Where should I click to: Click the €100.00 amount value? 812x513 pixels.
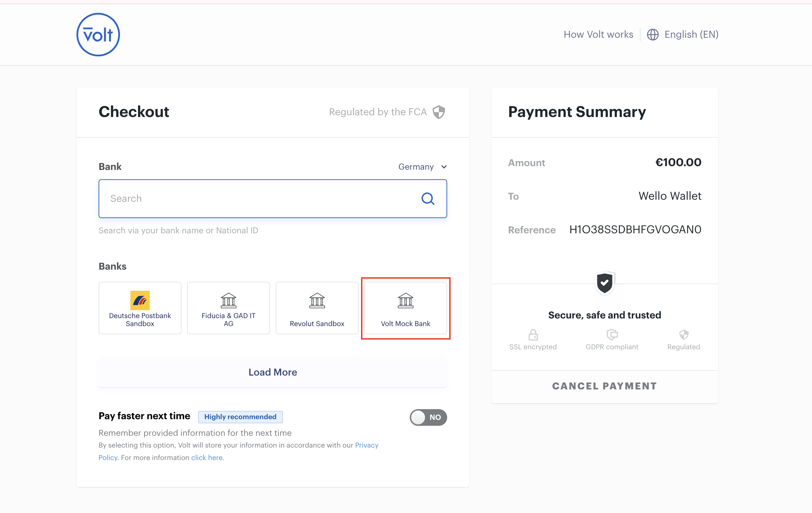click(x=678, y=162)
